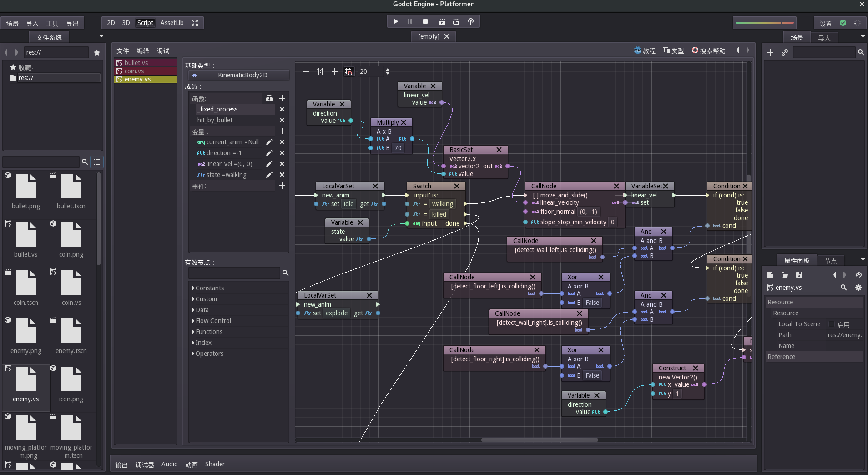Image resolution: width=868 pixels, height=475 pixels.
Task: Add a new function with plus icon
Action: (282, 98)
